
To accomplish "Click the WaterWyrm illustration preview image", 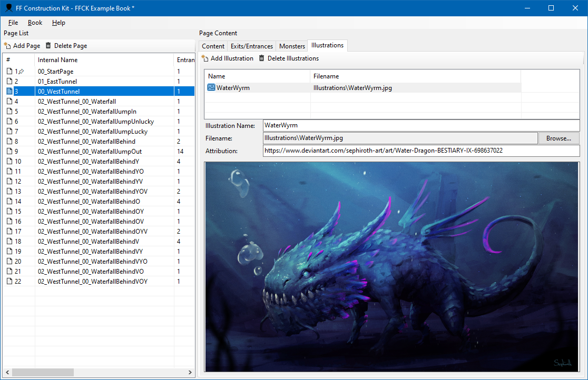I will [391, 266].
